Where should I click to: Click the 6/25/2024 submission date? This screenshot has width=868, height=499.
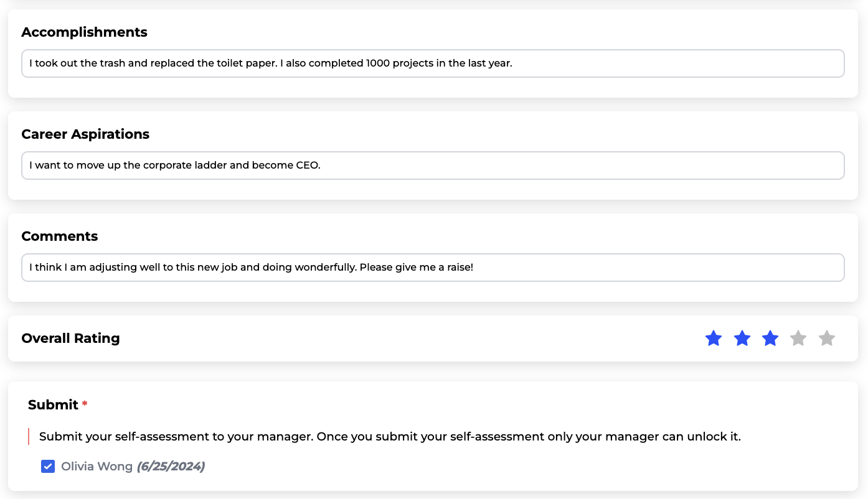[x=171, y=467]
